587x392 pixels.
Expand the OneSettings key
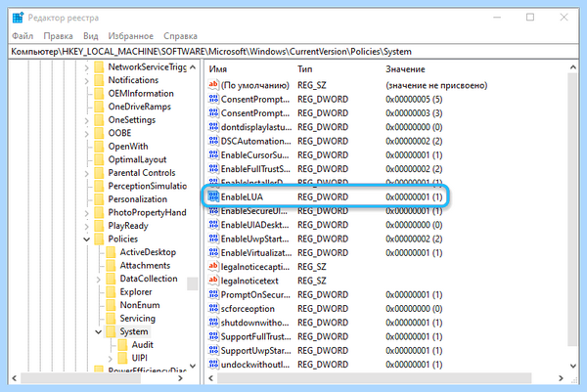click(x=86, y=120)
